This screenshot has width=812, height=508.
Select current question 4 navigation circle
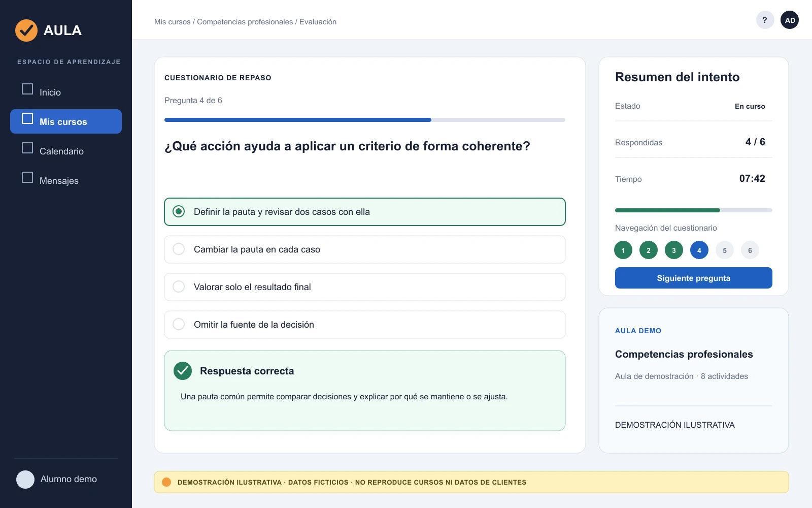699,250
